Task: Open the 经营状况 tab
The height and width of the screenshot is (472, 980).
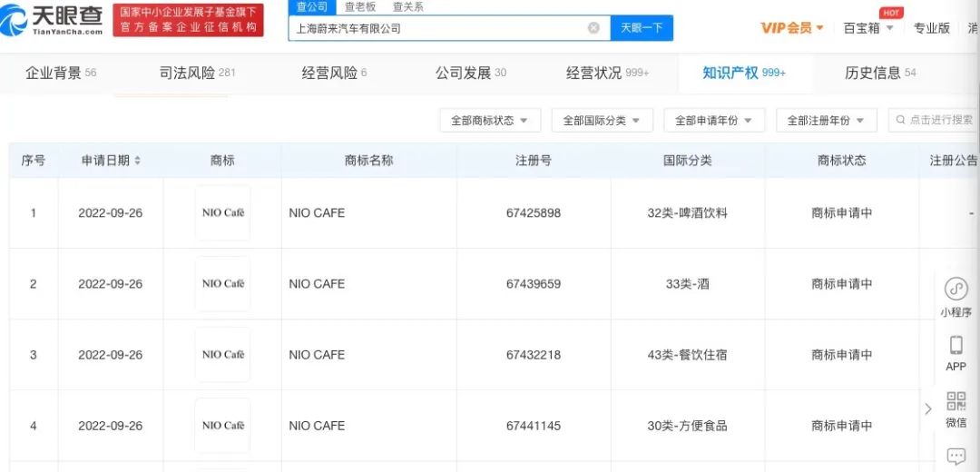Action: tap(607, 74)
